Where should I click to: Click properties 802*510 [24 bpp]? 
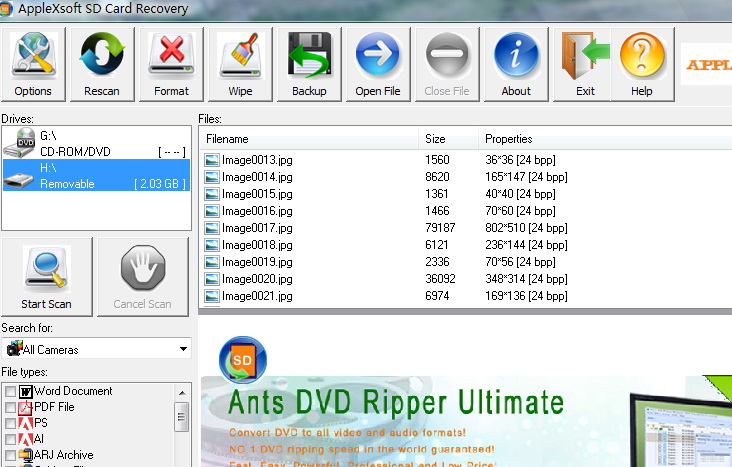coord(526,228)
